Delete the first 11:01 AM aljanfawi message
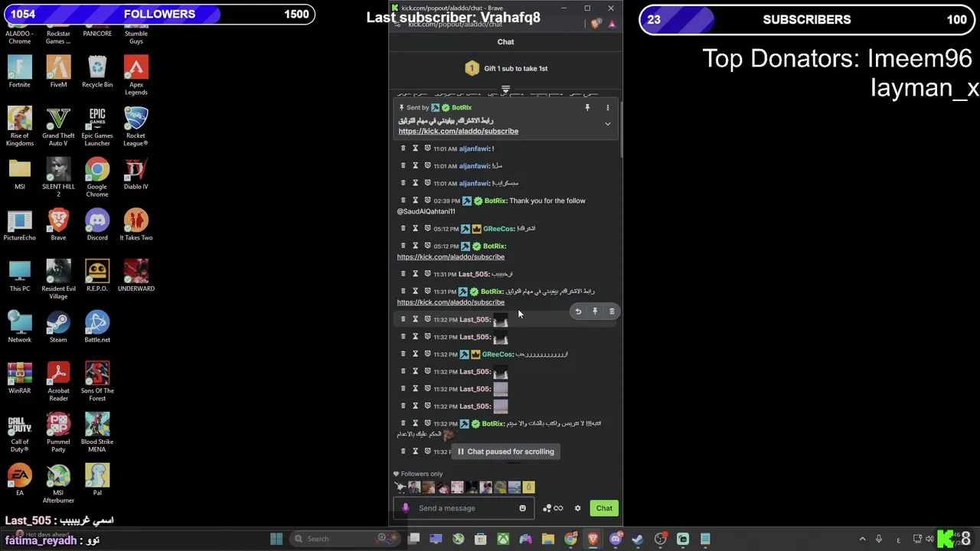 (403, 148)
